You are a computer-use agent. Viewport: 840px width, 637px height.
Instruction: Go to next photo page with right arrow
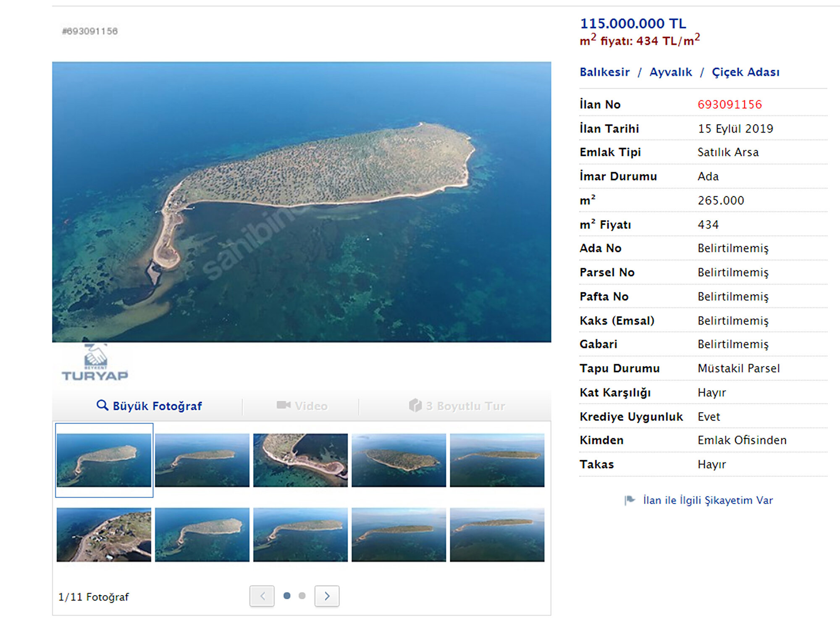[x=327, y=596]
